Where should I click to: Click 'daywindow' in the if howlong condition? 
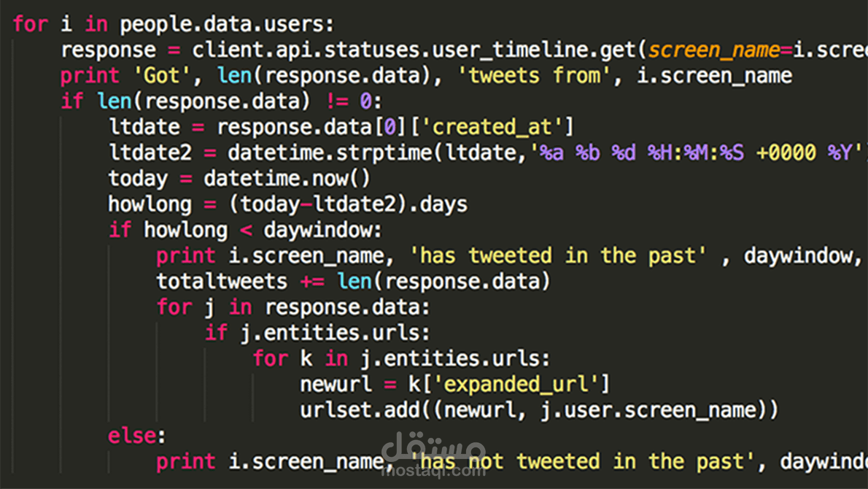(x=318, y=230)
